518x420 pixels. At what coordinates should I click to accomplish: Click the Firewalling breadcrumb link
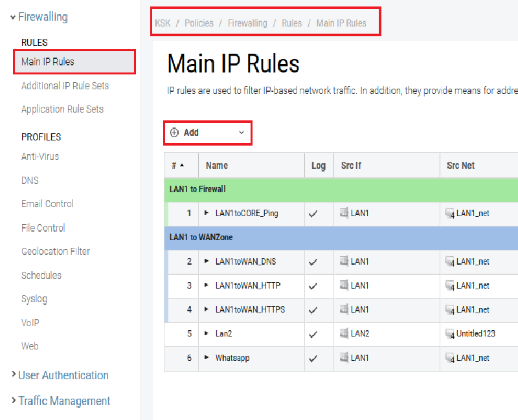point(247,23)
